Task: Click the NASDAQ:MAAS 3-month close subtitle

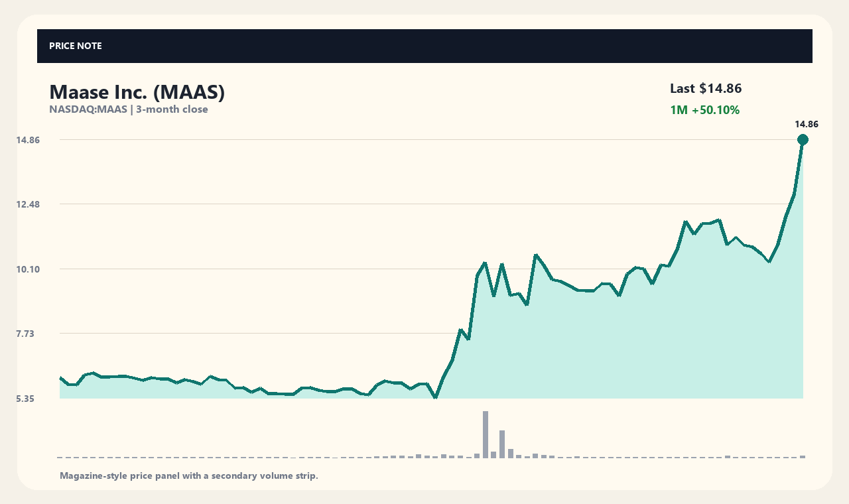Action: 129,109
